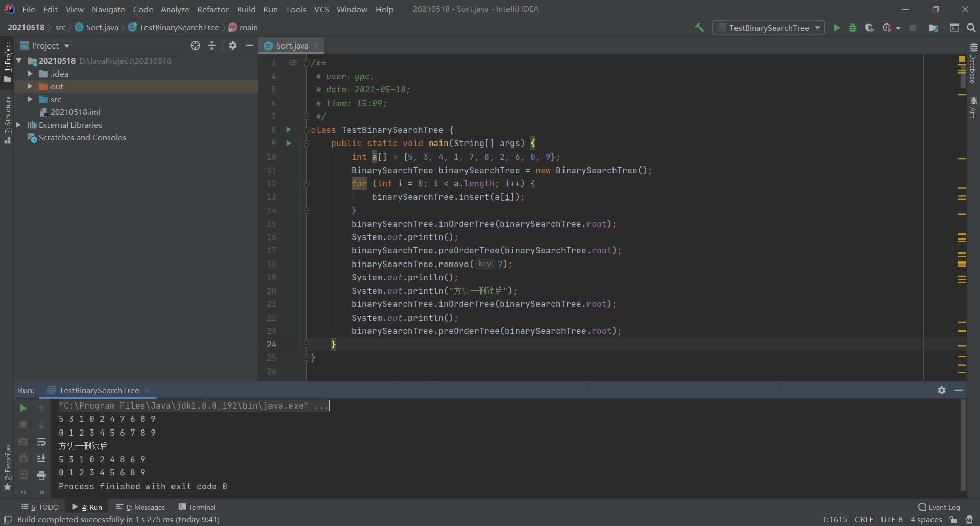Expand the out folder
980x526 pixels.
30,86
